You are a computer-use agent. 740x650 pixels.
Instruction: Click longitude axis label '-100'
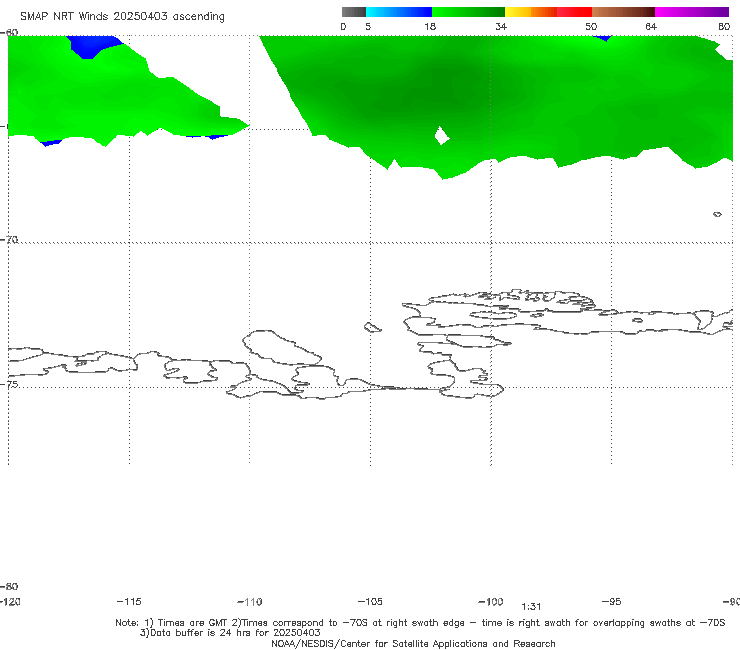click(491, 601)
